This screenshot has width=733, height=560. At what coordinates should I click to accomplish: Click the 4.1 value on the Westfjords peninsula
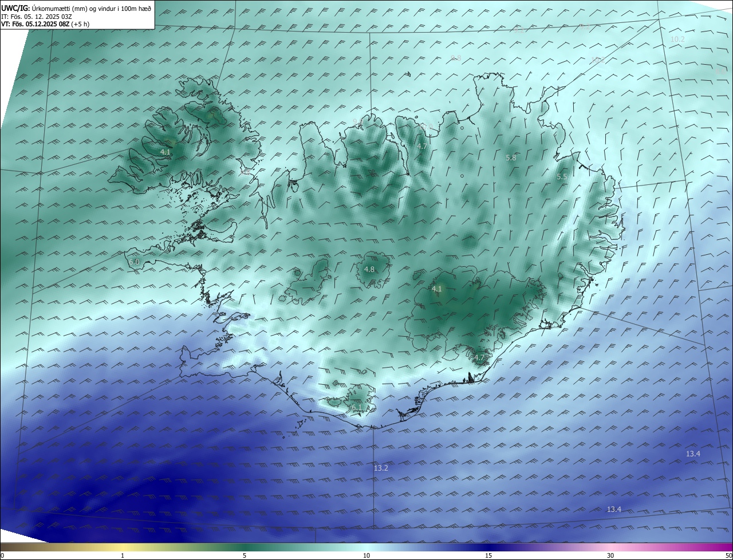[165, 152]
